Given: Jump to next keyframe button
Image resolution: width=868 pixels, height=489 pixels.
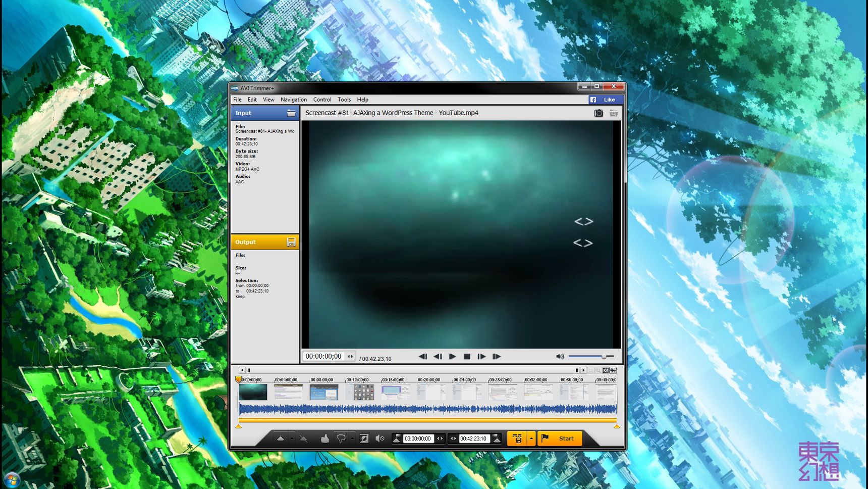Looking at the screenshot, I should [x=497, y=357].
